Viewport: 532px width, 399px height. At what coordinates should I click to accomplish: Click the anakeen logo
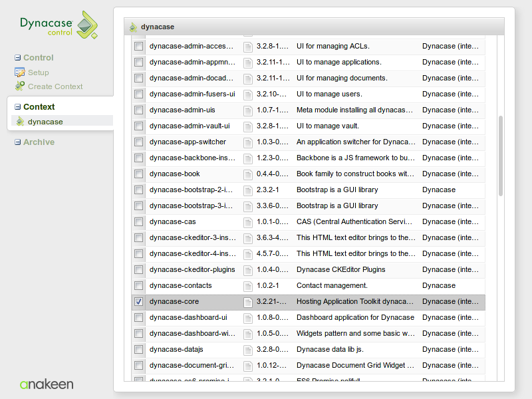coord(47,384)
